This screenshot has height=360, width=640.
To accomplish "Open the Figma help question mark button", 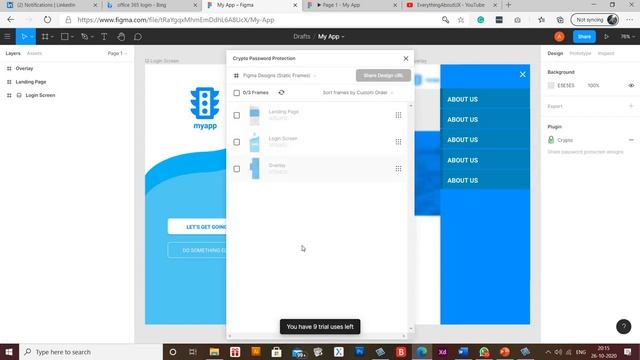I will pos(623,327).
